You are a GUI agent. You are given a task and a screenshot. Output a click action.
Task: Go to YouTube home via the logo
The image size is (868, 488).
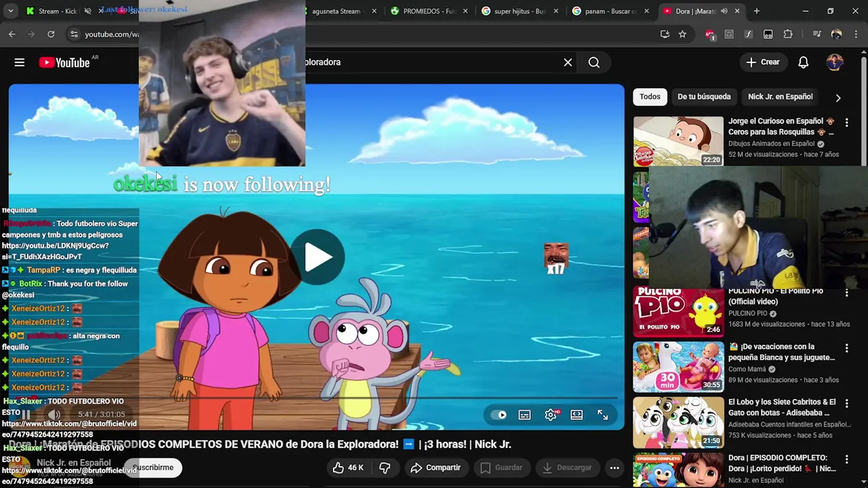(64, 62)
